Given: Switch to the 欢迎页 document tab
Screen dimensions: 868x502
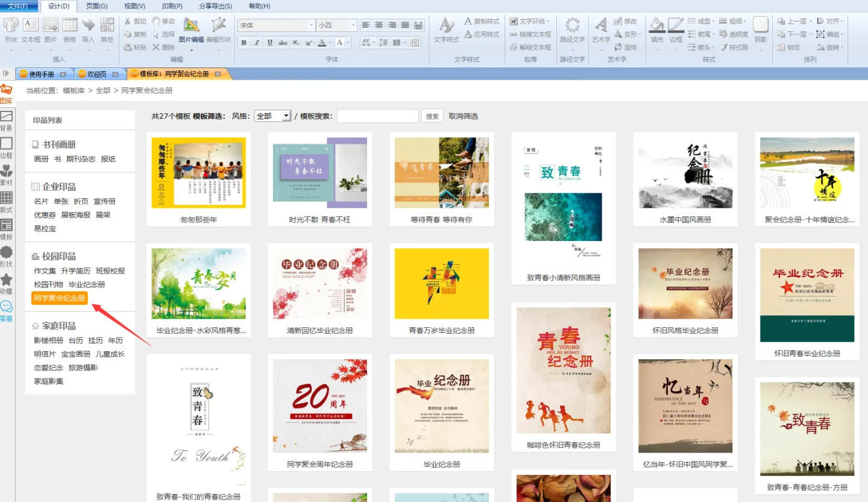Looking at the screenshot, I should click(x=96, y=74).
